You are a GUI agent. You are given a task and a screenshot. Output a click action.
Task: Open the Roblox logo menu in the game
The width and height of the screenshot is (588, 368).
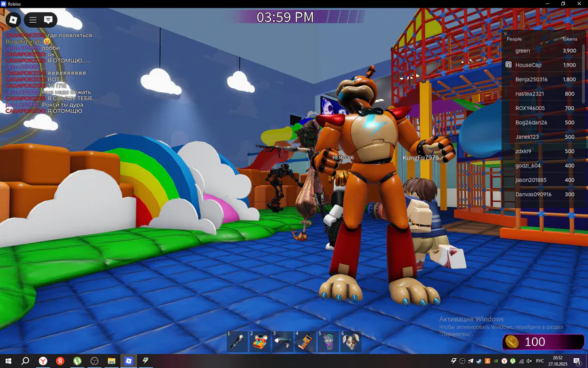coord(13,20)
